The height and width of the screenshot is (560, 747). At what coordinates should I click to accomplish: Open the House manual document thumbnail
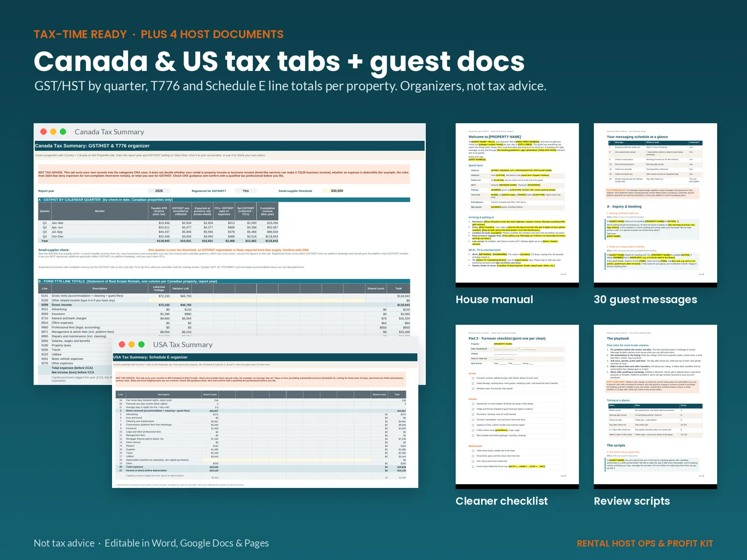pyautogui.click(x=517, y=205)
